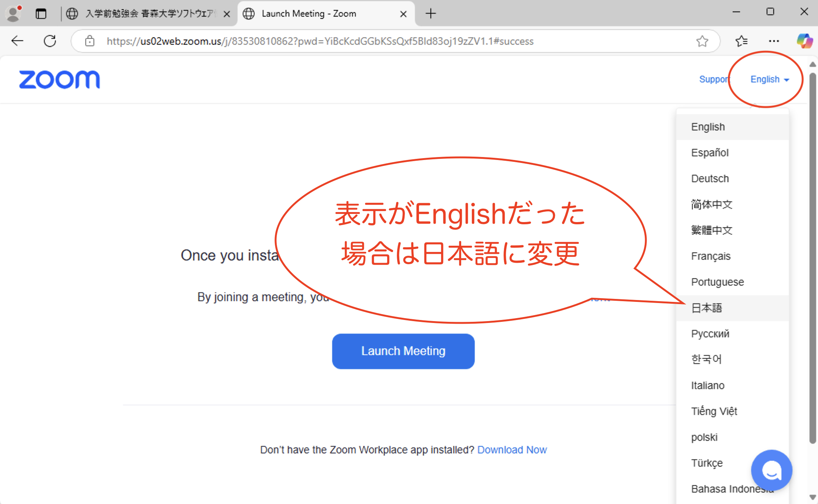The image size is (818, 504).
Task: Open the browser profile icon
Action: coord(14,14)
